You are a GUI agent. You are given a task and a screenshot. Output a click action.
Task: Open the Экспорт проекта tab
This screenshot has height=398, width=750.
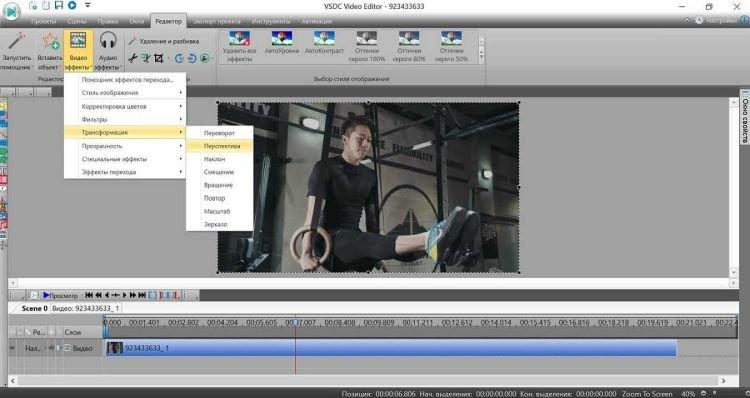tap(217, 21)
